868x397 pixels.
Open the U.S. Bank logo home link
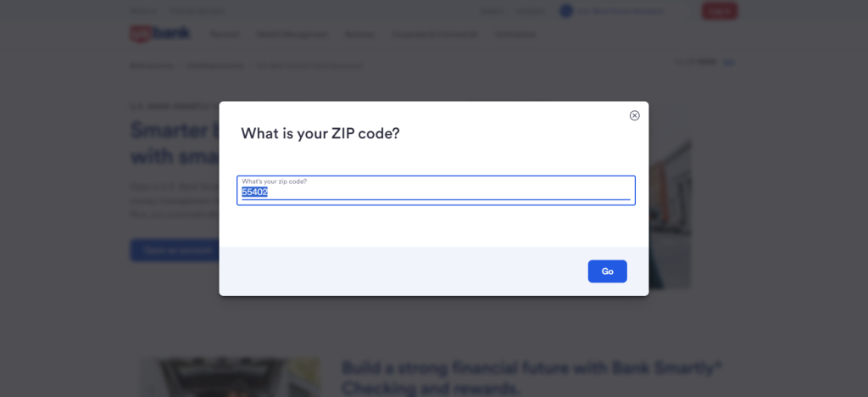point(159,34)
